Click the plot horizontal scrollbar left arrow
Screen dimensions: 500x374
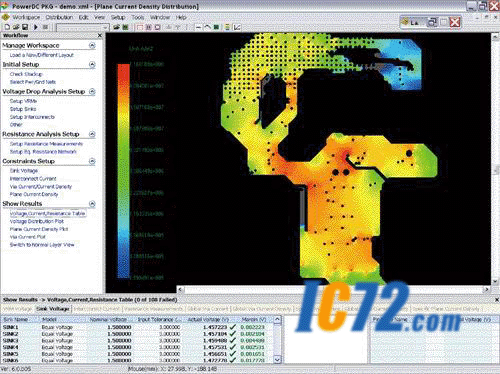click(180, 289)
